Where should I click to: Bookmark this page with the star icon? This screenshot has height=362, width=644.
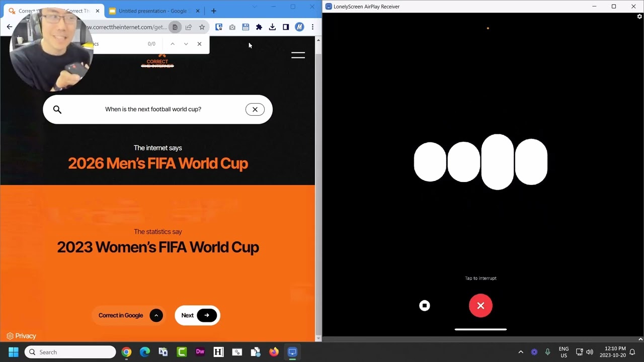(202, 27)
